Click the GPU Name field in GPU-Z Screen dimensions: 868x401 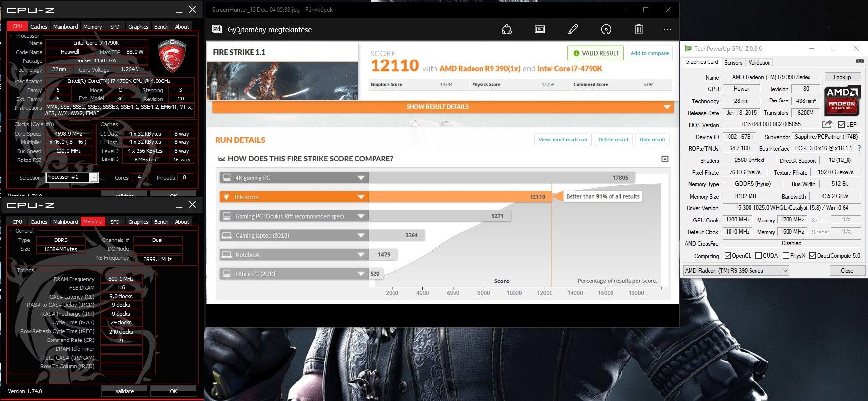point(771,77)
